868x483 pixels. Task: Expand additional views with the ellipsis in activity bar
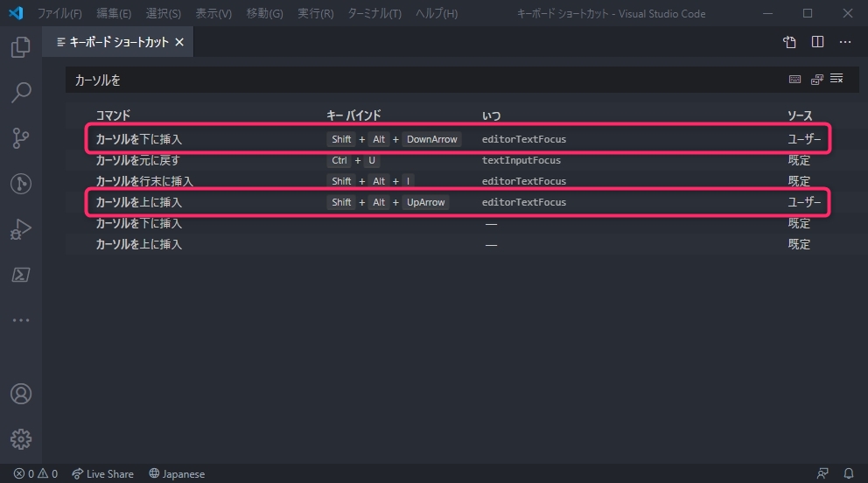(21, 320)
